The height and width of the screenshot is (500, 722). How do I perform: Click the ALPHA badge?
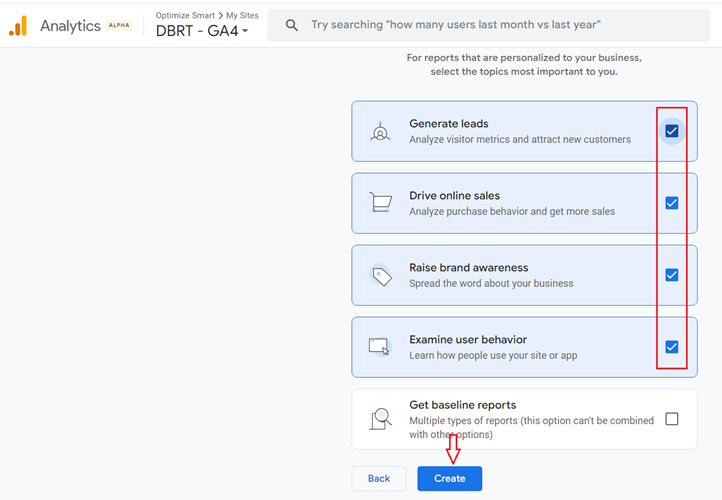pyautogui.click(x=119, y=25)
